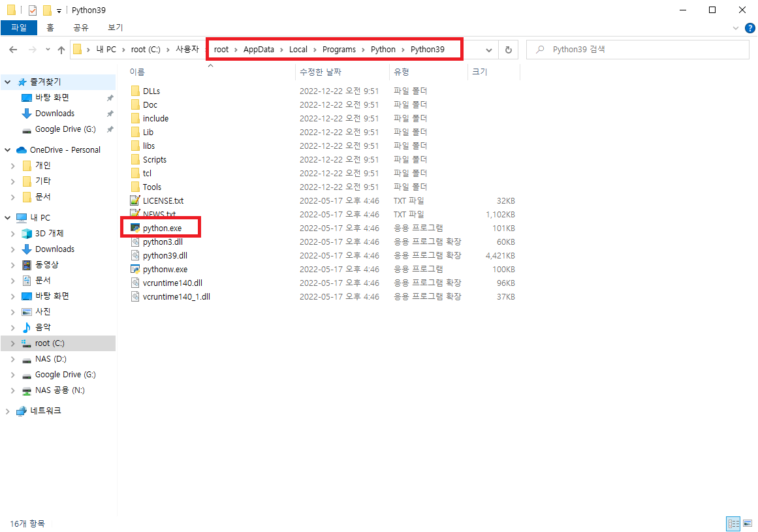This screenshot has width=758, height=532.
Task: Click 내 PC in the address breadcrumb
Action: point(106,50)
